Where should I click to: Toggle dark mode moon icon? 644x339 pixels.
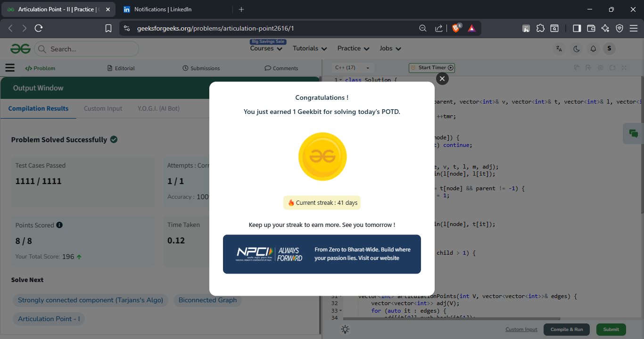[576, 48]
